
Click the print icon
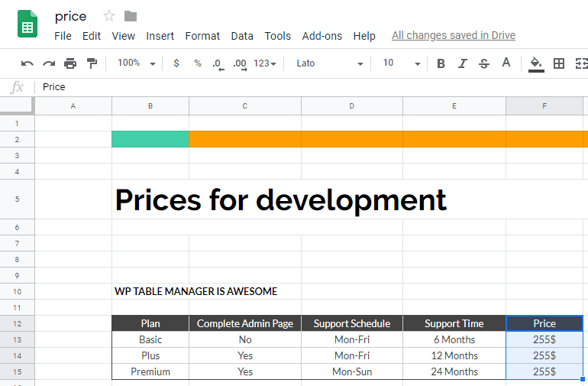[70, 63]
